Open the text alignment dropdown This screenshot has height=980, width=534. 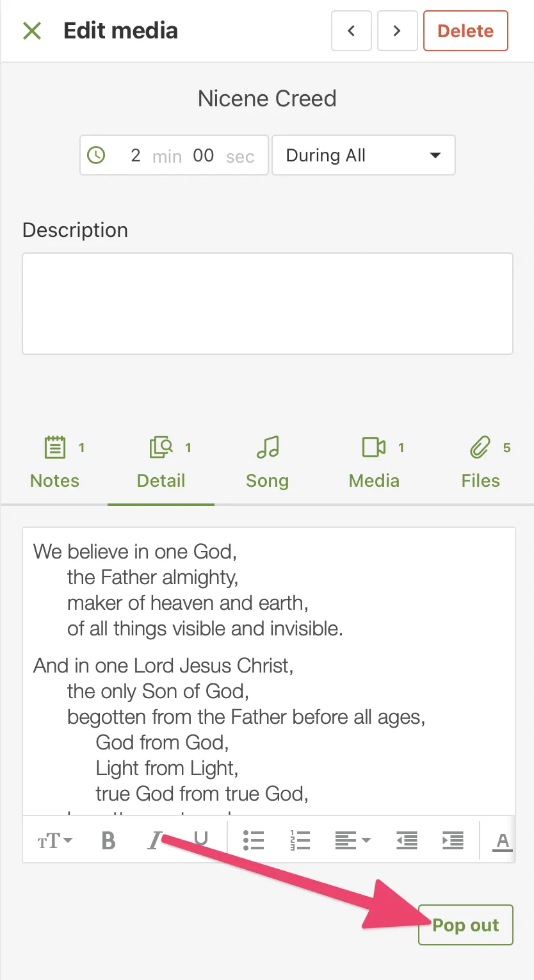coord(353,840)
